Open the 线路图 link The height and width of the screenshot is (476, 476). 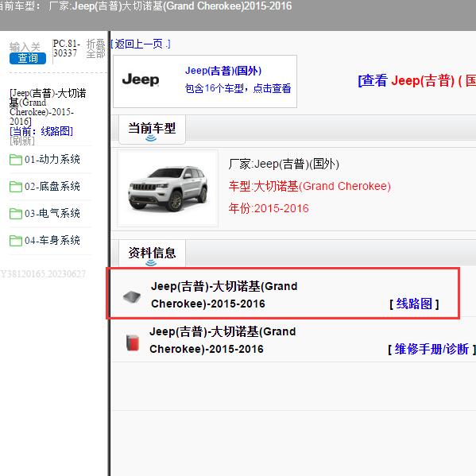click(x=414, y=304)
